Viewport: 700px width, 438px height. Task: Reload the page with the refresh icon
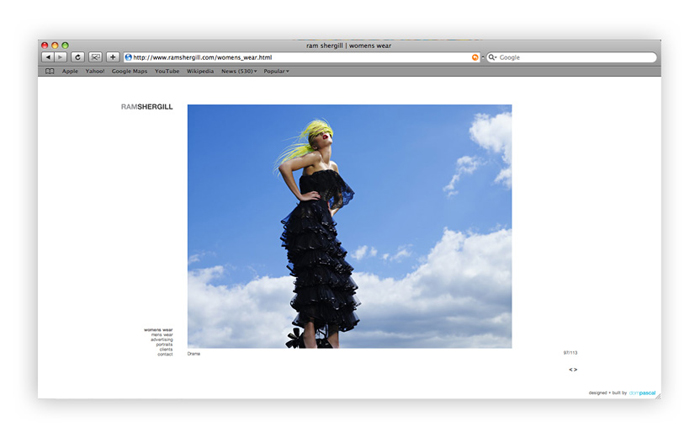point(78,57)
